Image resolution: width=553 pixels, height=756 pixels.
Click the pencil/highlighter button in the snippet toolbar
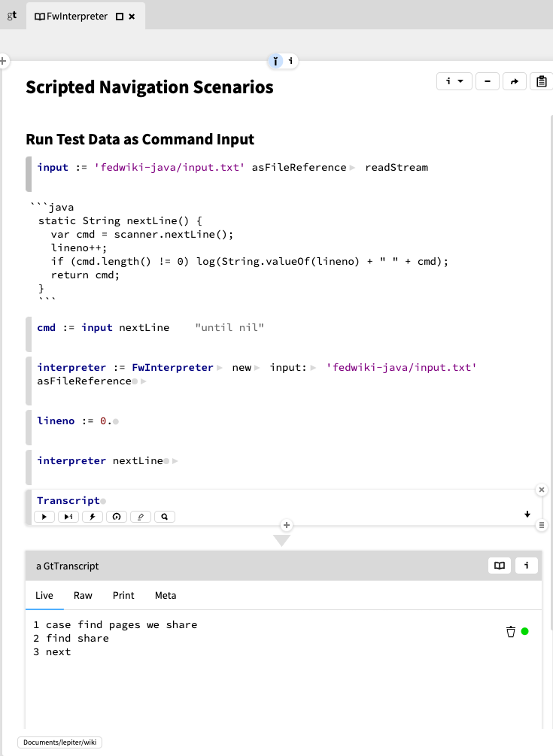coord(140,517)
